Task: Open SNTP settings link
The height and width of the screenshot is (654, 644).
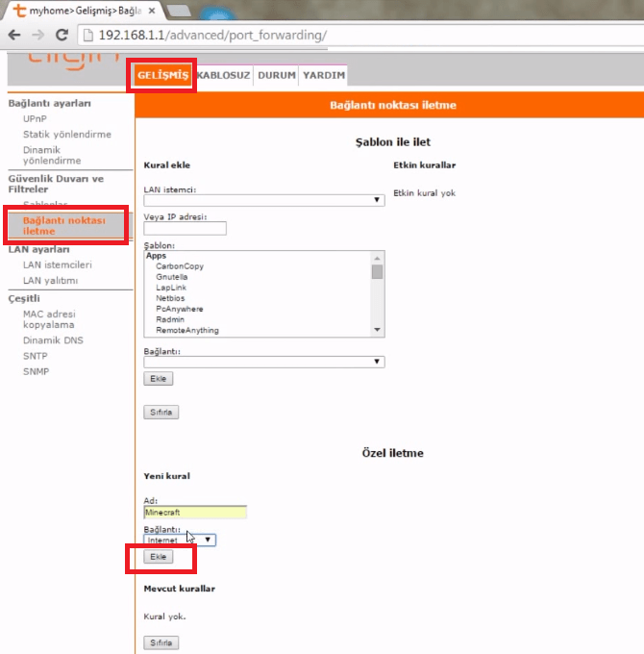Action: [35, 356]
